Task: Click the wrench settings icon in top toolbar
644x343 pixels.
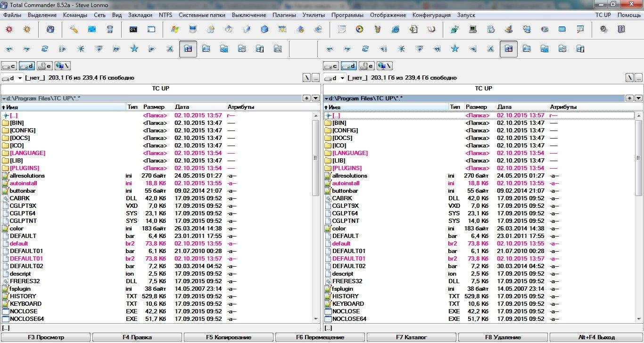Action: click(74, 29)
